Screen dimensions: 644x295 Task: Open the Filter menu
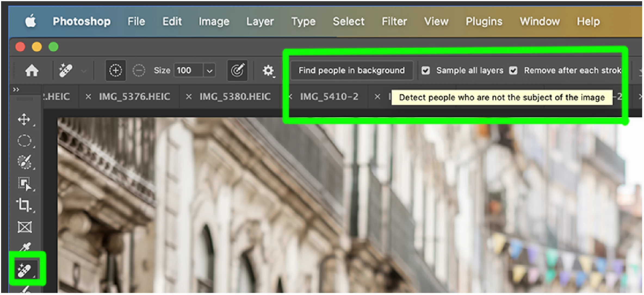tap(394, 21)
